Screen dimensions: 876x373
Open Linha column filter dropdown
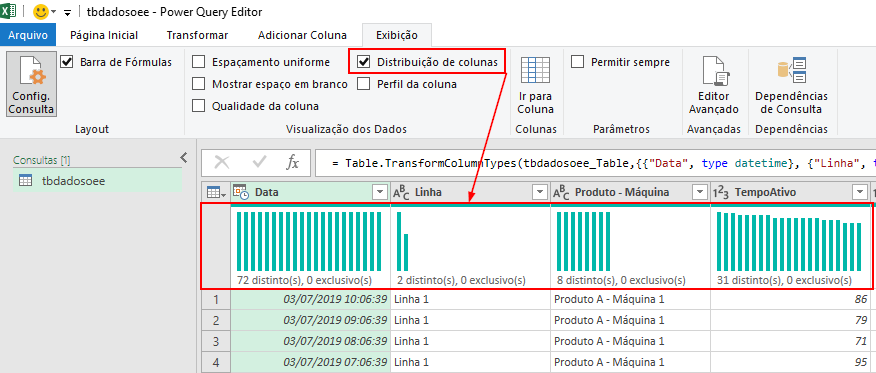point(540,193)
